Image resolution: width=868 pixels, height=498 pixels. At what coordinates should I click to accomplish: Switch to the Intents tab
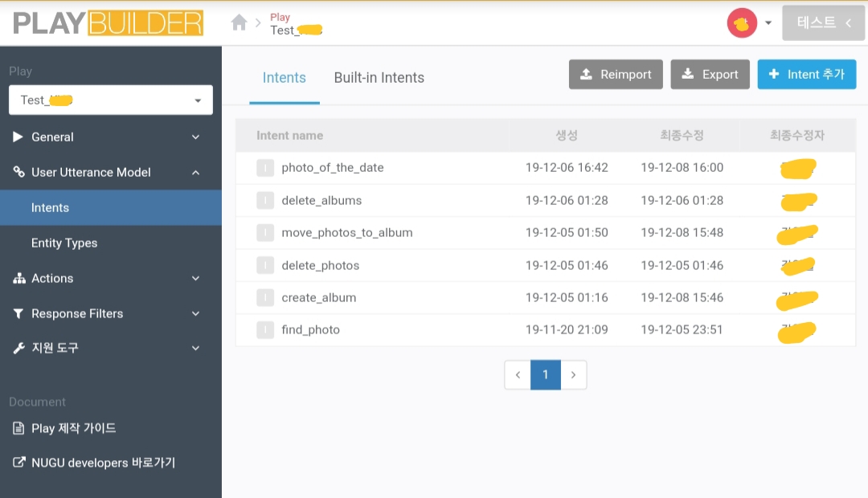[x=284, y=77]
